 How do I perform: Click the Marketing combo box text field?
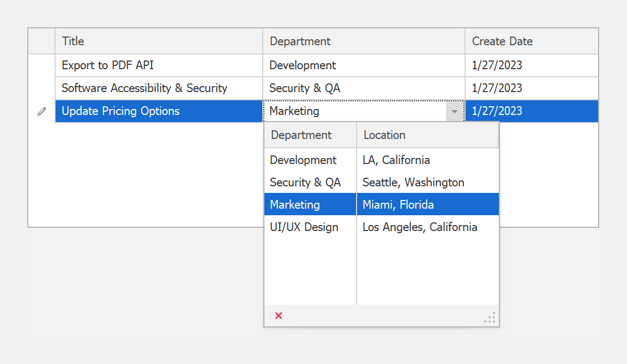[354, 111]
